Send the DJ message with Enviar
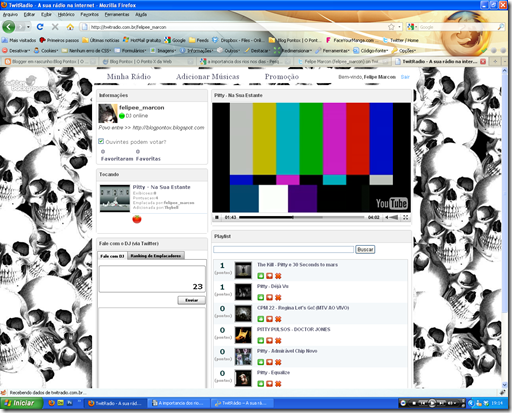The height and width of the screenshot is (413, 512). click(x=191, y=300)
